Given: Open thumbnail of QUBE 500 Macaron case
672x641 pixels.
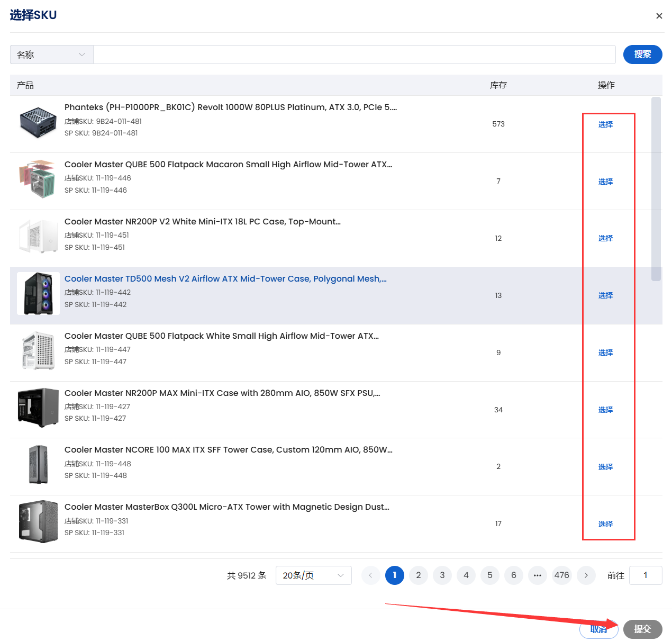Looking at the screenshot, I should point(38,179).
